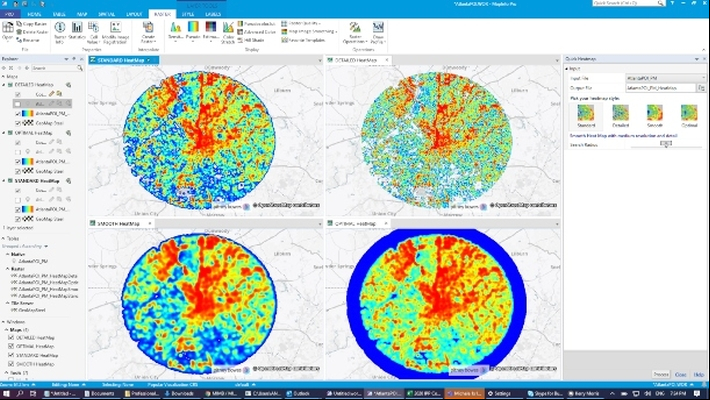710x400 pixels.
Task: Click the Statistics icon in ribbon
Action: pyautogui.click(x=77, y=32)
